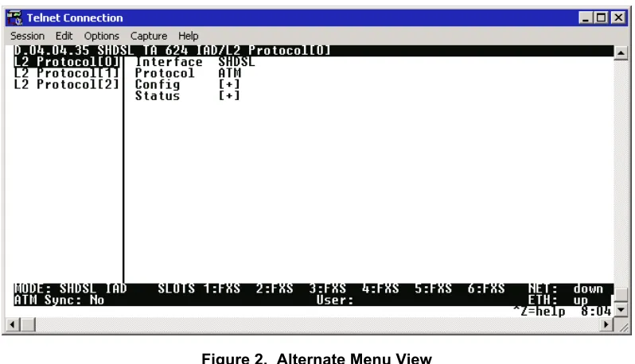Click the NET: down status

566,288
